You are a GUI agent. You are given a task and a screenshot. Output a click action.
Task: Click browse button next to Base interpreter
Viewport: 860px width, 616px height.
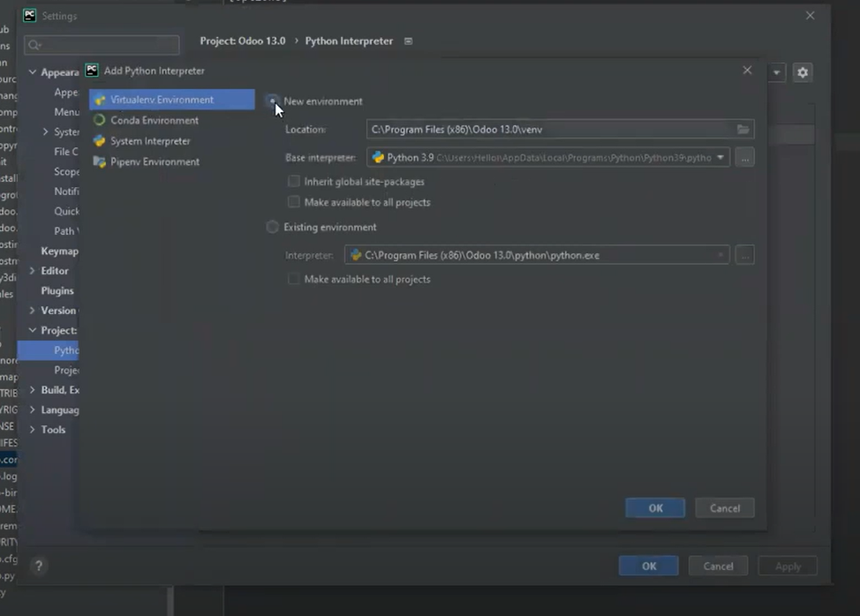point(745,158)
